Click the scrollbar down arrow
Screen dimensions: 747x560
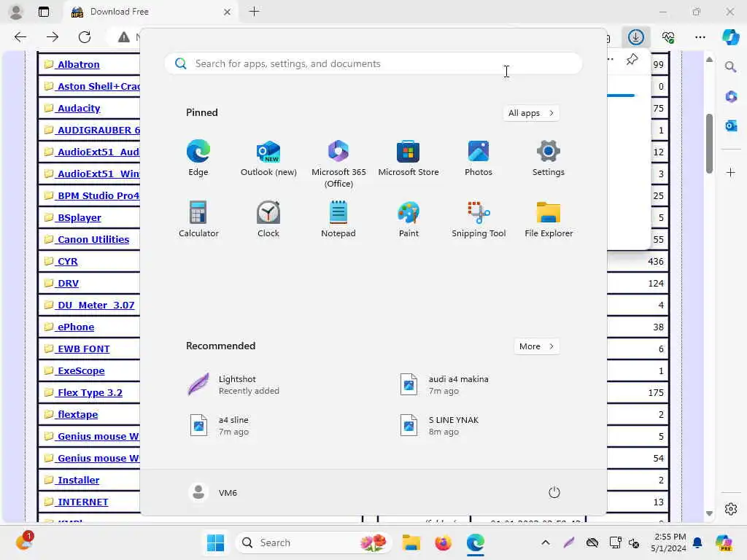tap(709, 513)
